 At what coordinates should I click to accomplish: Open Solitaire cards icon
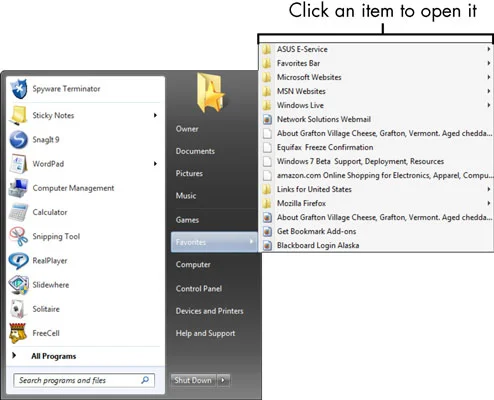click(x=18, y=309)
